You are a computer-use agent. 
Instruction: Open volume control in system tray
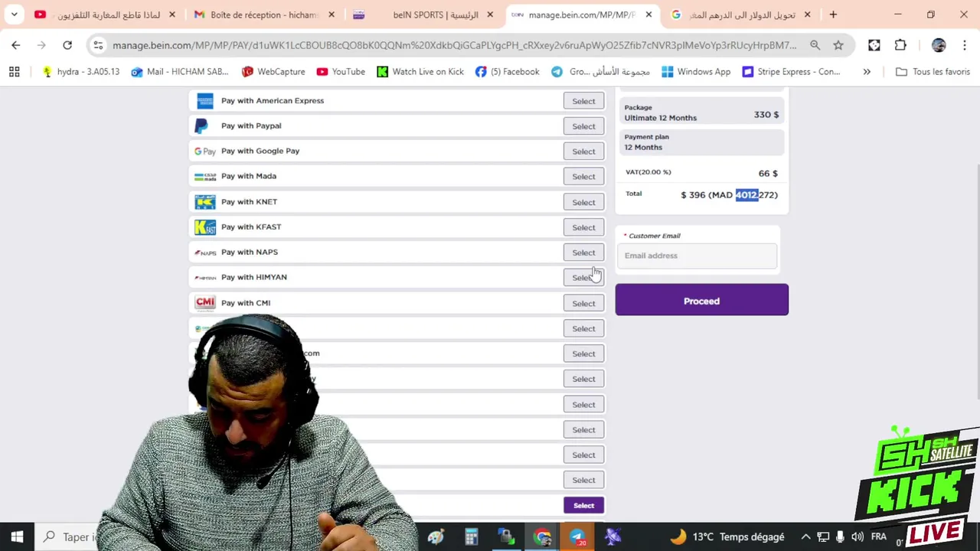click(x=857, y=537)
